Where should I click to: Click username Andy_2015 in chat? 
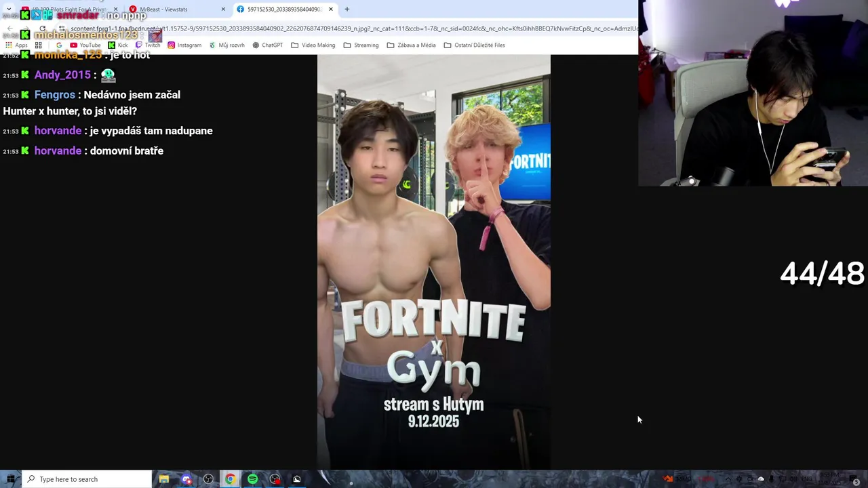(62, 75)
